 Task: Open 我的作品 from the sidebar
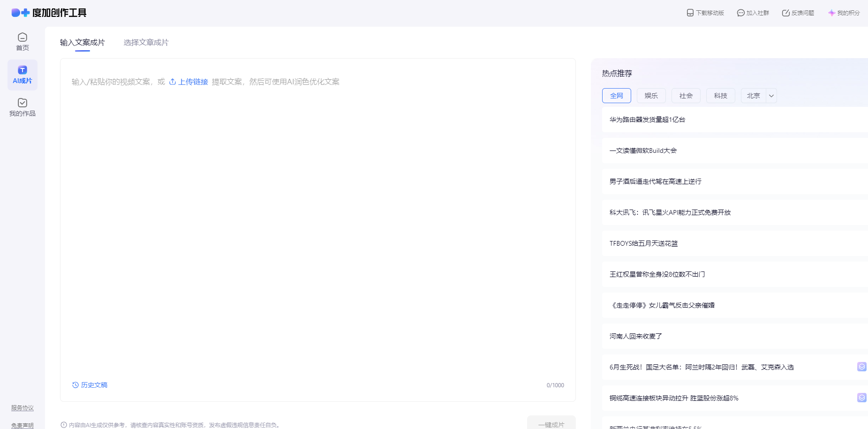coord(22,103)
